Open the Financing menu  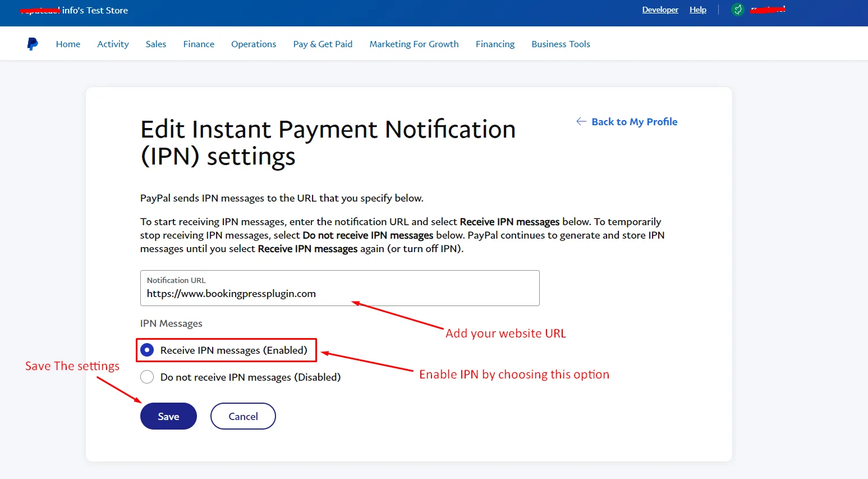point(495,44)
